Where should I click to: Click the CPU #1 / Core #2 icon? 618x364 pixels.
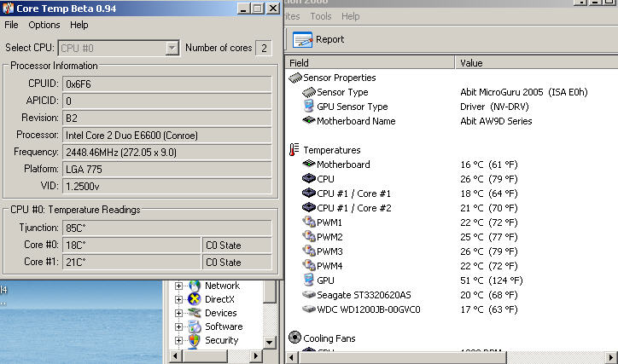pos(309,207)
